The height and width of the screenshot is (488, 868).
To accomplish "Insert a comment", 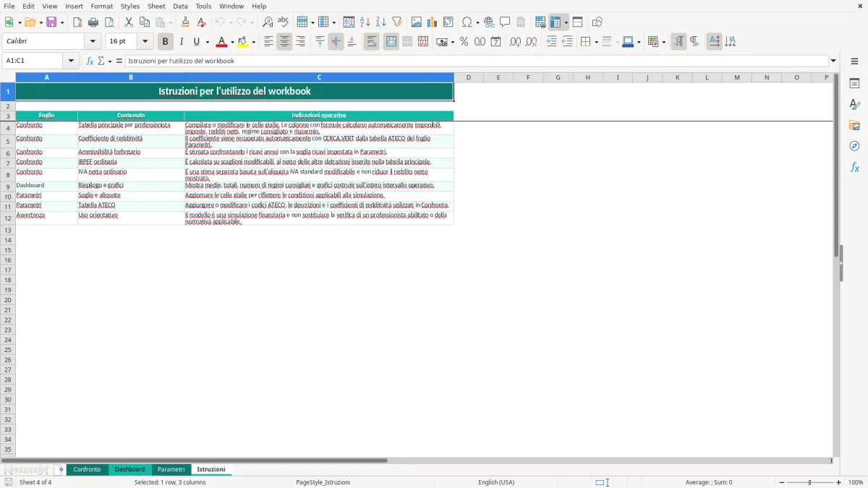I will [505, 22].
